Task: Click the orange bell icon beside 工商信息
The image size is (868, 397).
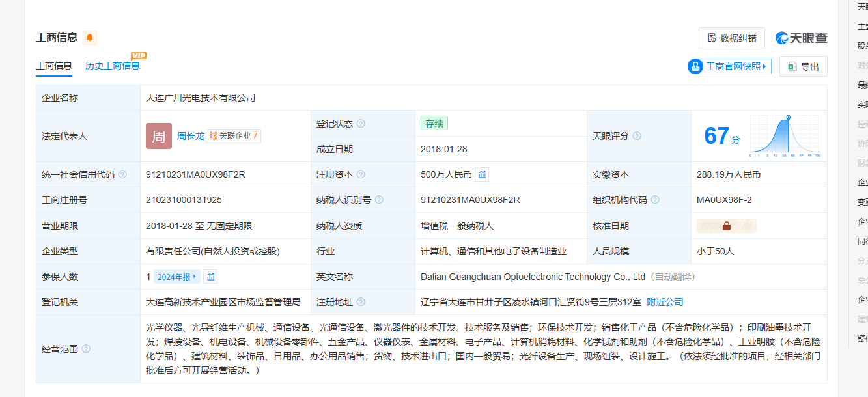Action: pyautogui.click(x=90, y=38)
